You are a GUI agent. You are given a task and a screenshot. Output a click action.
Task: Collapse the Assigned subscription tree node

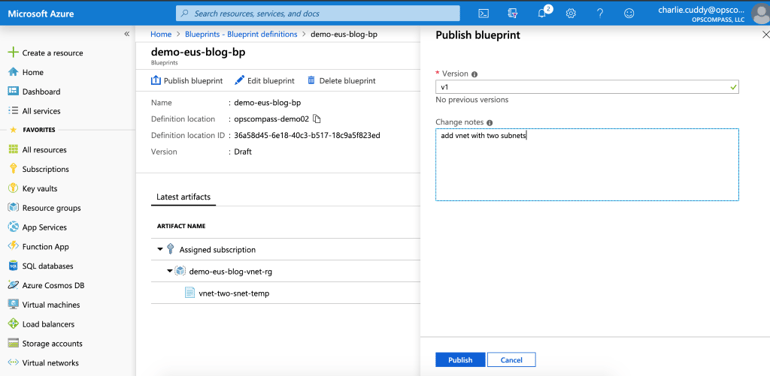click(x=160, y=249)
